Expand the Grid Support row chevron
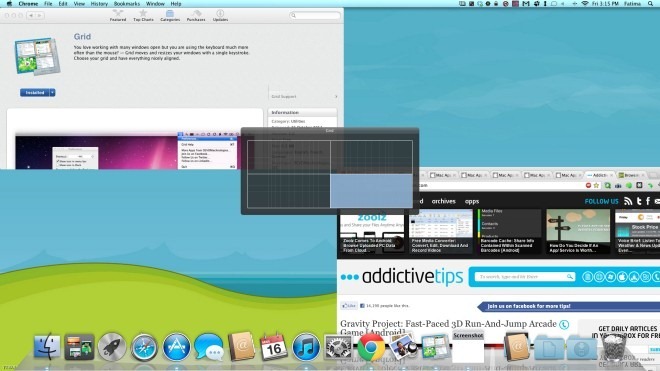 pyautogui.click(x=336, y=96)
